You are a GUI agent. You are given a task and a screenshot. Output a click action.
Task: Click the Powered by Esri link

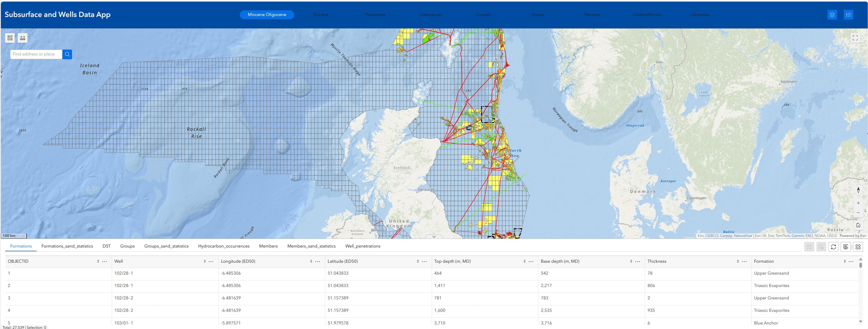(x=853, y=236)
